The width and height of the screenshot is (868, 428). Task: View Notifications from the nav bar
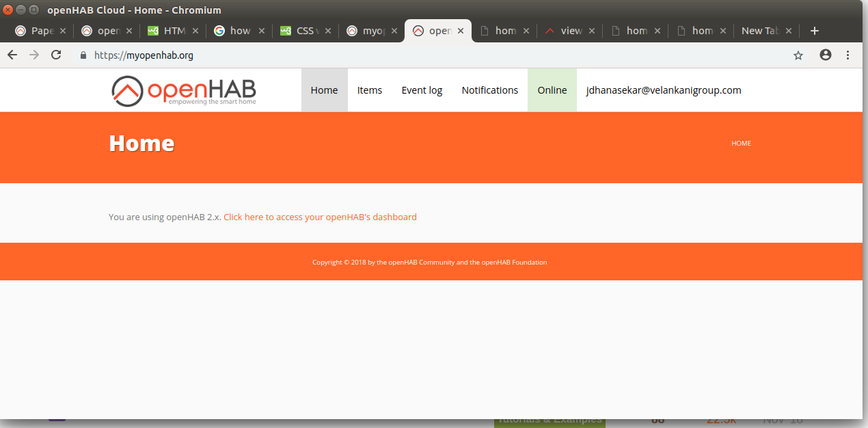[490, 90]
